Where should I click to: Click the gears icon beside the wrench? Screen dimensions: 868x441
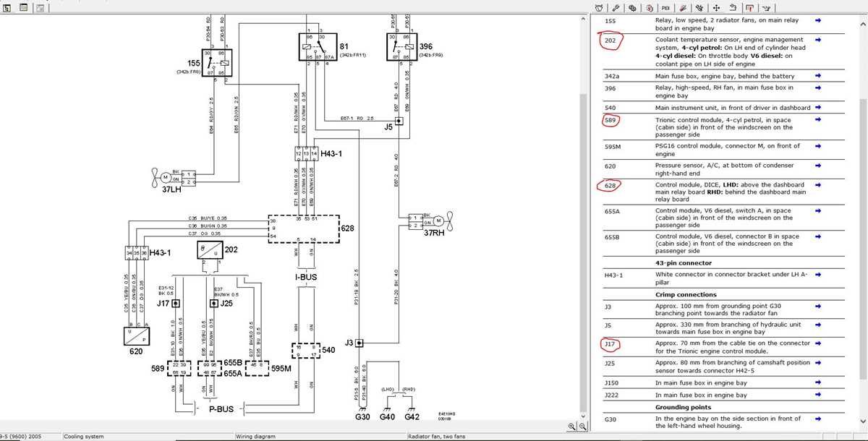(x=632, y=8)
